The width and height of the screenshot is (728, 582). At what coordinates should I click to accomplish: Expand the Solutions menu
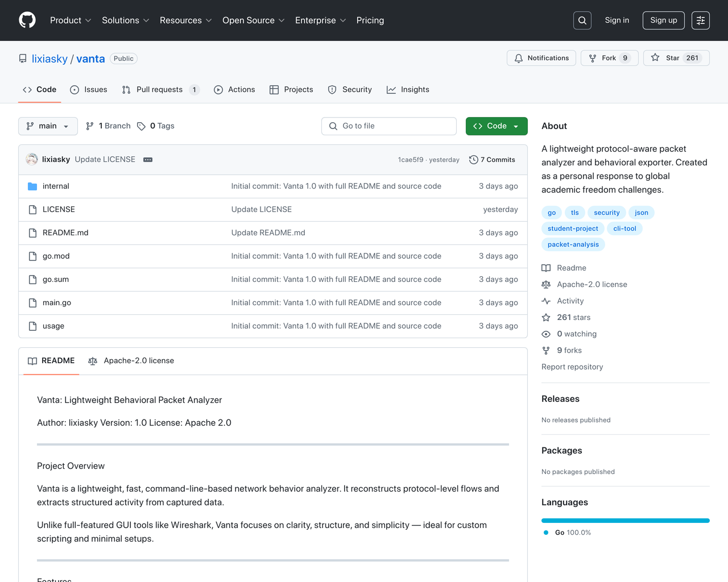[x=126, y=20]
